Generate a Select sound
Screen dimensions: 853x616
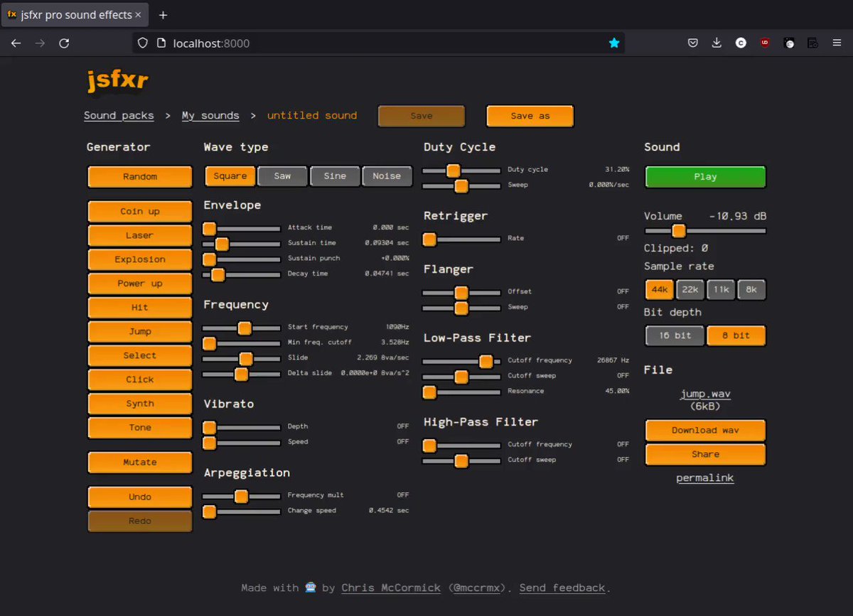(x=140, y=355)
